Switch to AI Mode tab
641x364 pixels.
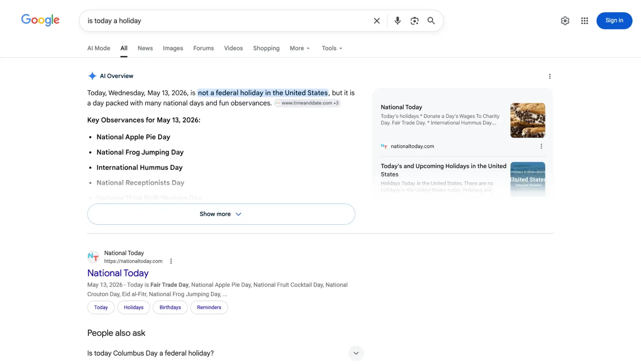tap(99, 48)
